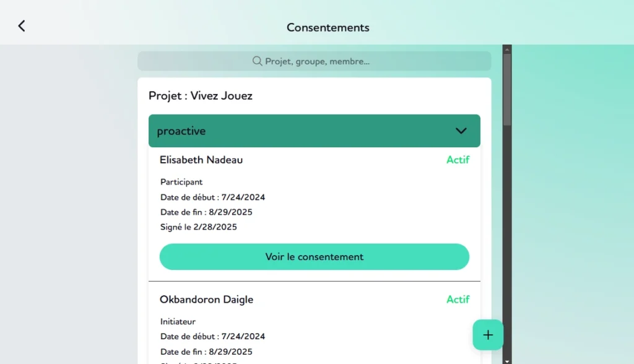Select the proactive group header label
Image resolution: width=634 pixels, height=364 pixels.
tap(181, 131)
